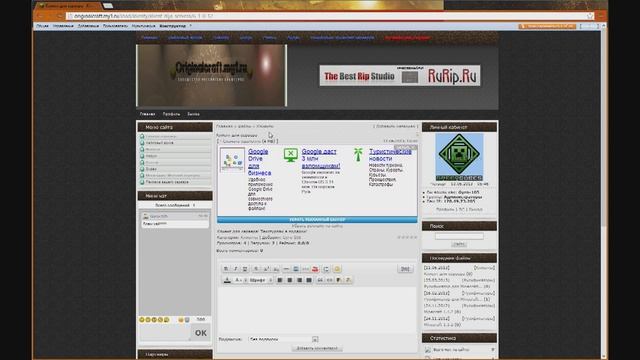Click the search button under the search field

tap(459, 244)
